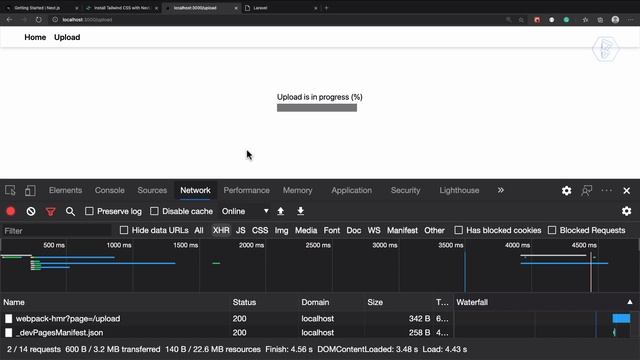Select the _devPagesManifest.json request row
Viewport: 640px width, 360px height.
(227, 332)
